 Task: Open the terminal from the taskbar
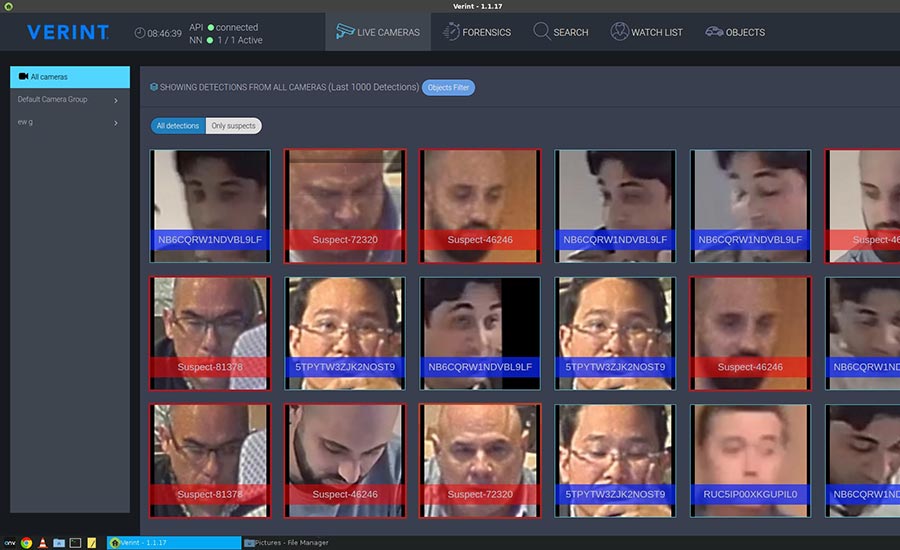tap(75, 542)
